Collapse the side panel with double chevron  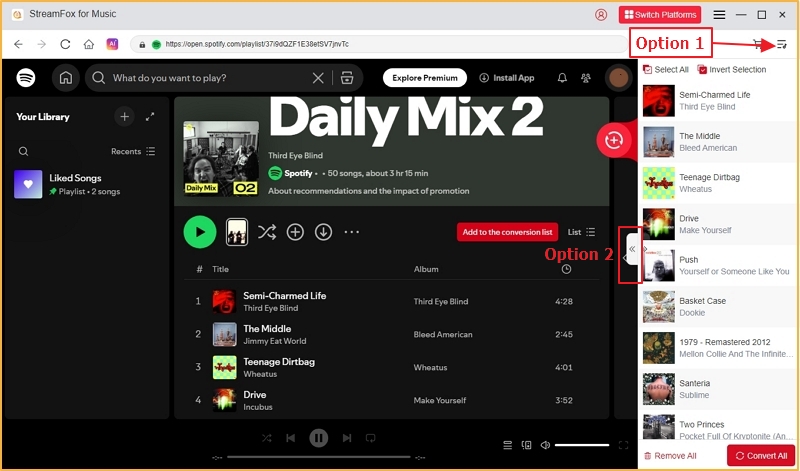(632, 249)
